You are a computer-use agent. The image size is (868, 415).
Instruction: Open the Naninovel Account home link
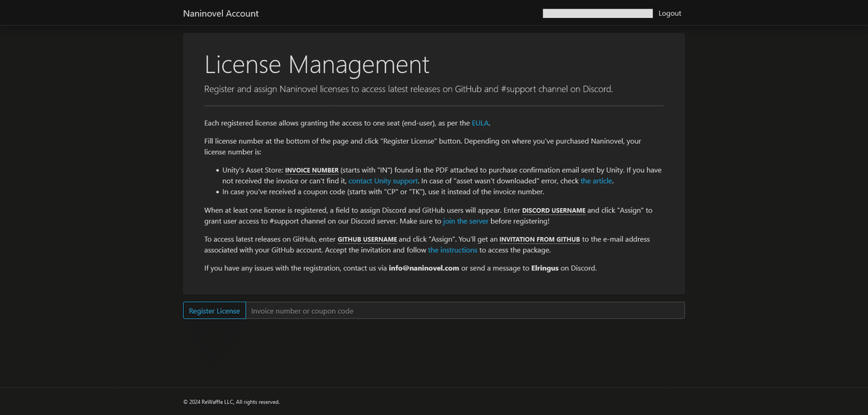[x=221, y=13]
